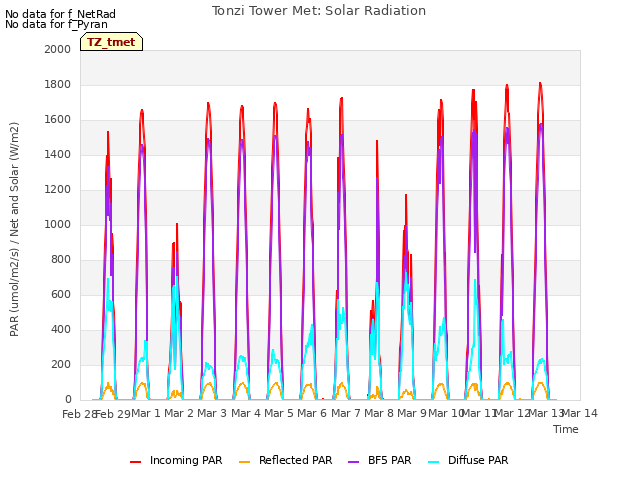The width and height of the screenshot is (640, 480).
Task: Click the Mar 7 x-axis date label
Action: (x=346, y=413)
